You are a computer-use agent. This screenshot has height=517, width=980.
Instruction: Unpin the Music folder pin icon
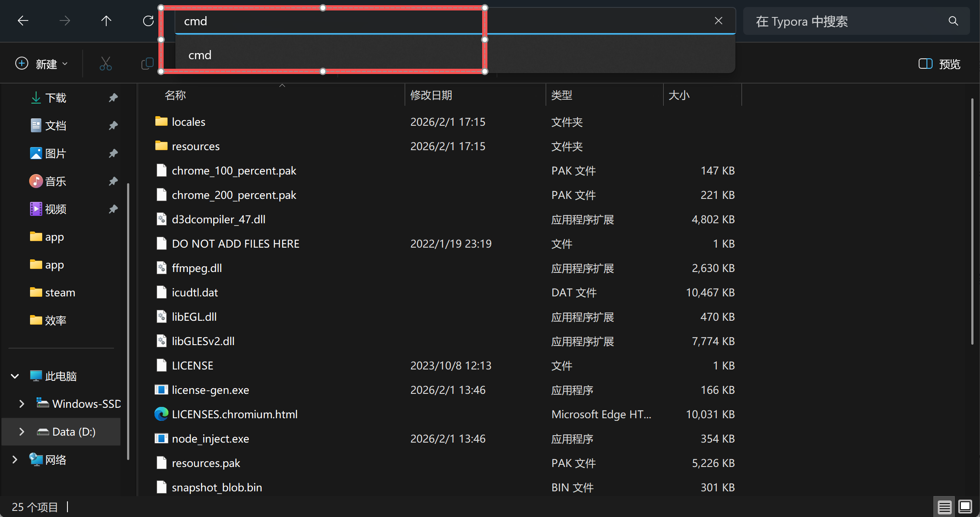point(113,181)
